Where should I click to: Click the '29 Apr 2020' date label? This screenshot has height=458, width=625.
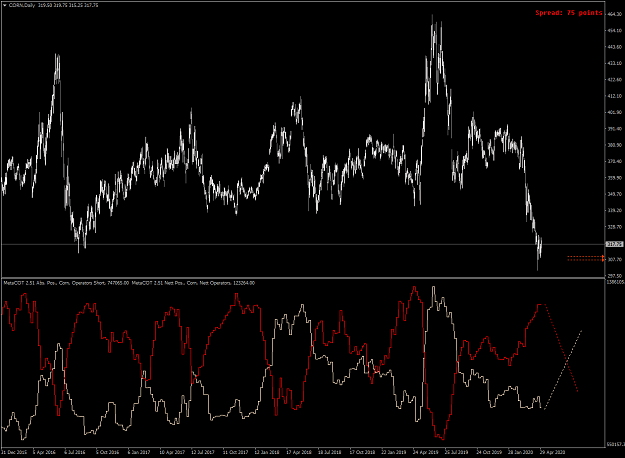tap(552, 452)
